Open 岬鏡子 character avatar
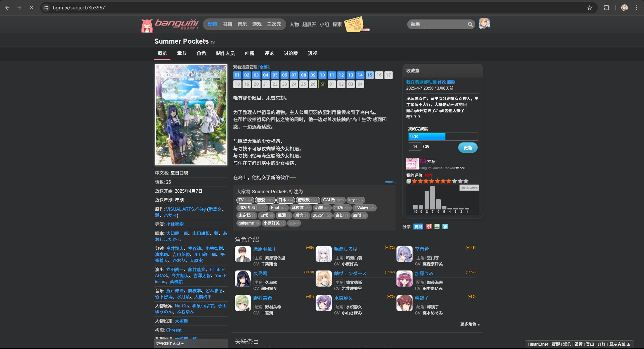 [x=405, y=303]
